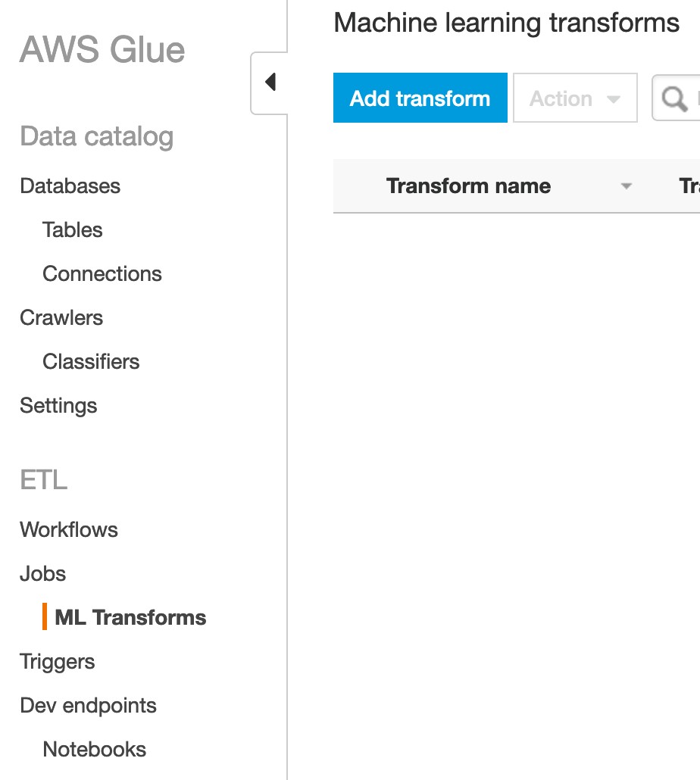Click the AWS Glue title link

(x=102, y=50)
